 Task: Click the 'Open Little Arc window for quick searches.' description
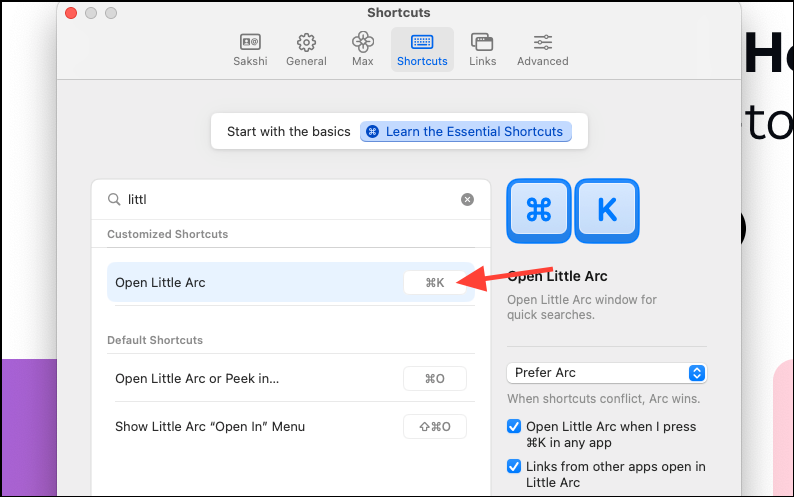(x=582, y=307)
